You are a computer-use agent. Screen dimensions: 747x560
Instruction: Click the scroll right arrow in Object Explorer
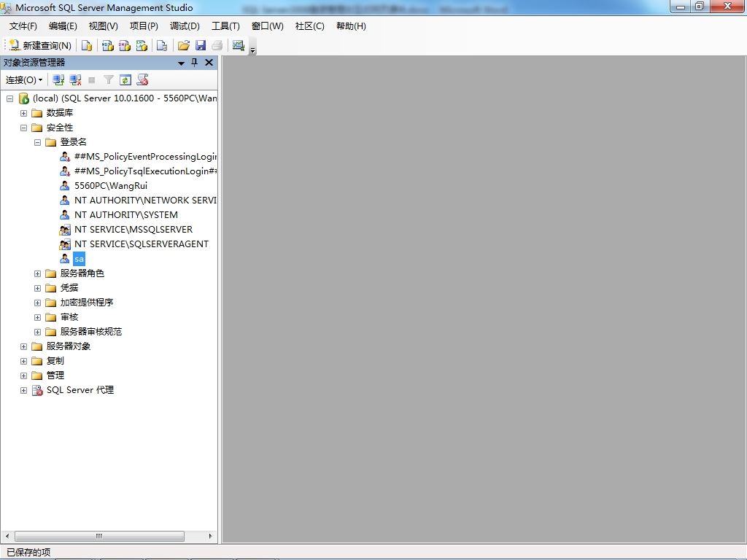pos(210,536)
